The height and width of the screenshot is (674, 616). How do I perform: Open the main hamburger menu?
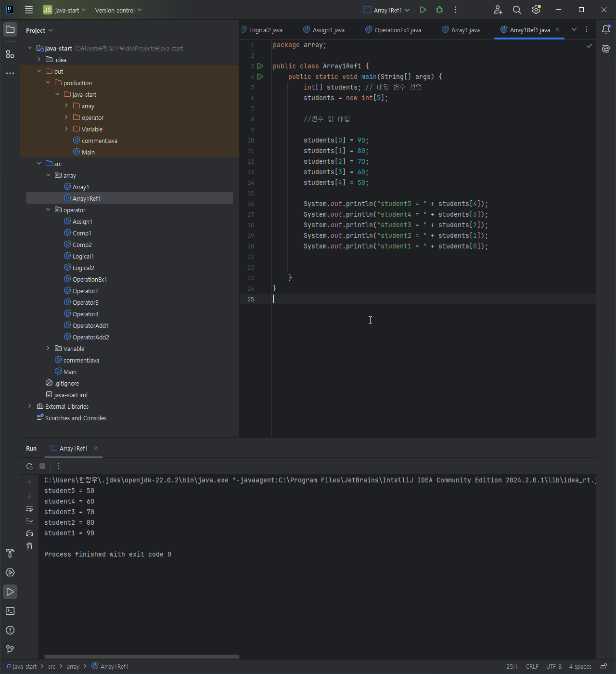[x=29, y=10]
